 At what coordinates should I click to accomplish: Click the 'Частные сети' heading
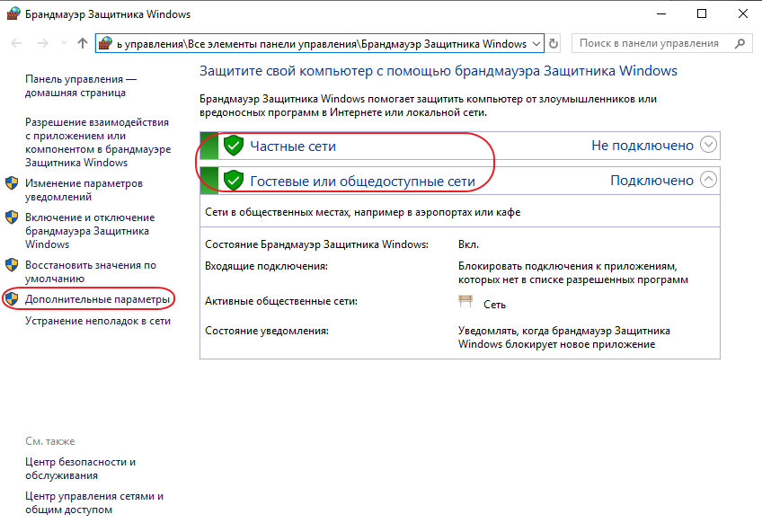[293, 146]
